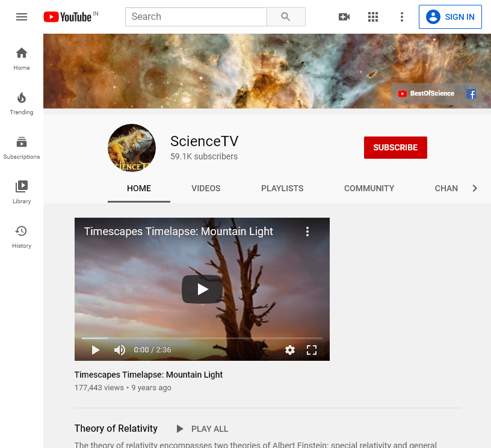
Task: Open the YouTube apps grid
Action: pos(373,17)
